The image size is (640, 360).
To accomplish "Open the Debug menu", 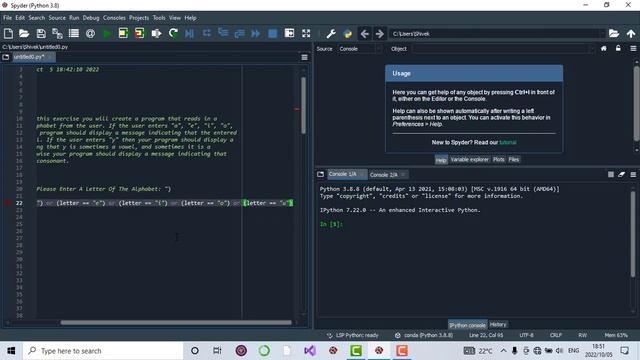I will tap(91, 18).
